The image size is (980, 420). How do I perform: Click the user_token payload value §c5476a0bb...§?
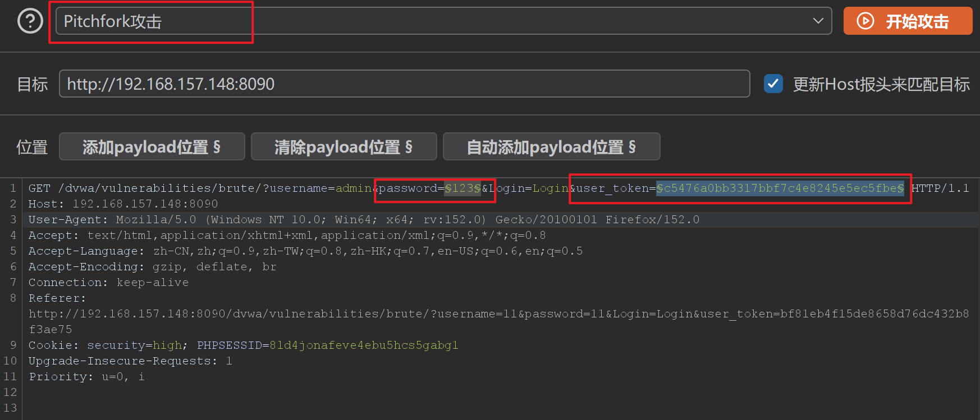tap(780, 188)
